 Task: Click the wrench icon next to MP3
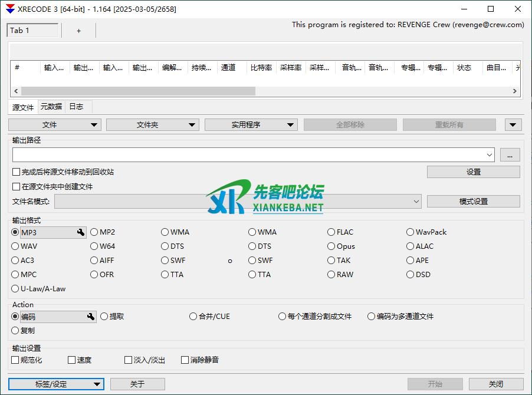click(81, 233)
